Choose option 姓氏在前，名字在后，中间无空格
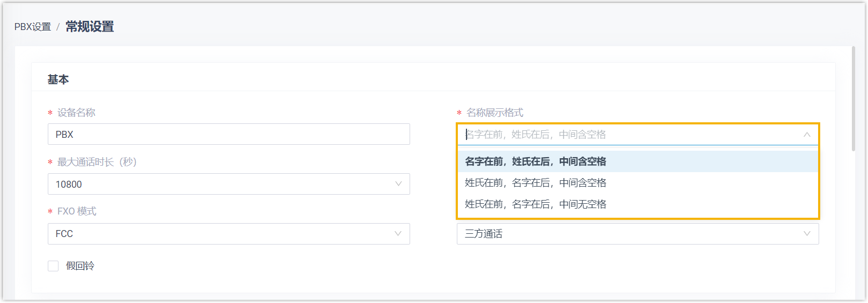 (535, 204)
